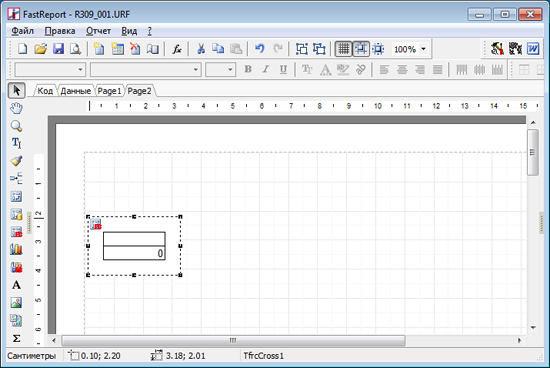Choose font color icon
Viewport: 550px width, 368px height.
click(x=326, y=69)
